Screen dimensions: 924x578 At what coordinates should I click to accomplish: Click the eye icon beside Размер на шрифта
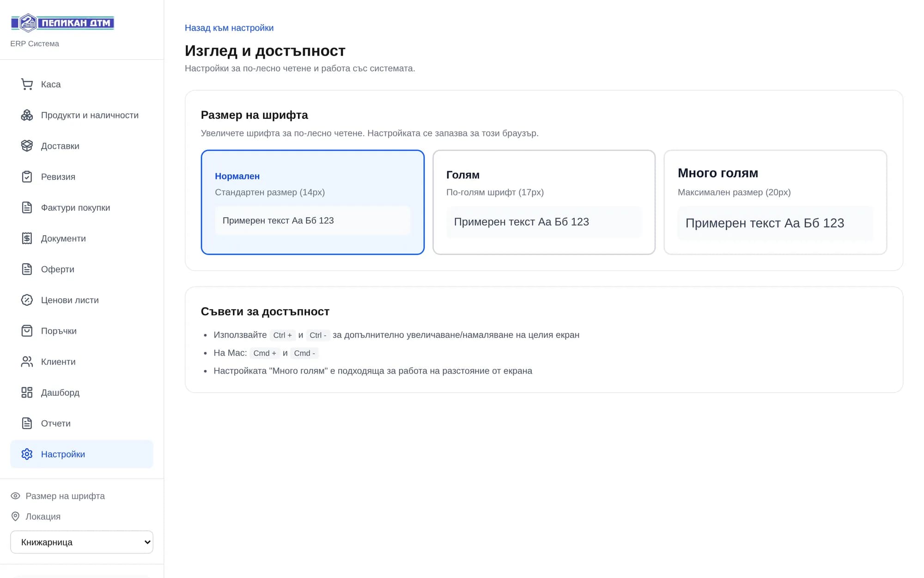coord(15,496)
